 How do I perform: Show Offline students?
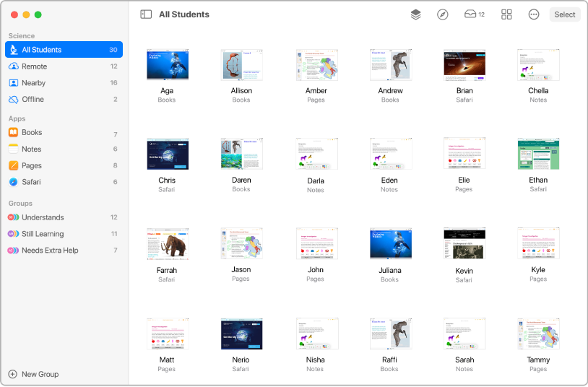64,100
